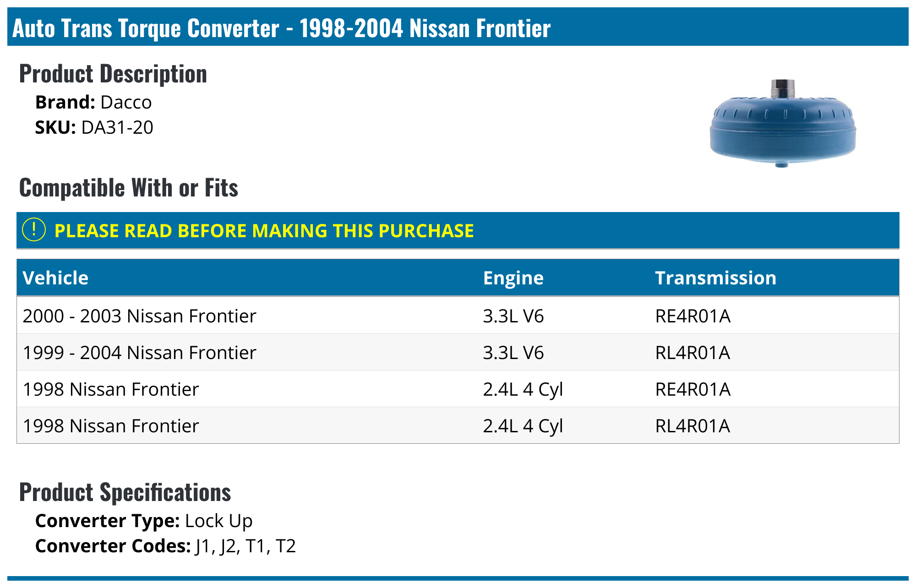Screen dimensions: 916x588
Task: Click the Product Description heading
Action: click(x=113, y=74)
